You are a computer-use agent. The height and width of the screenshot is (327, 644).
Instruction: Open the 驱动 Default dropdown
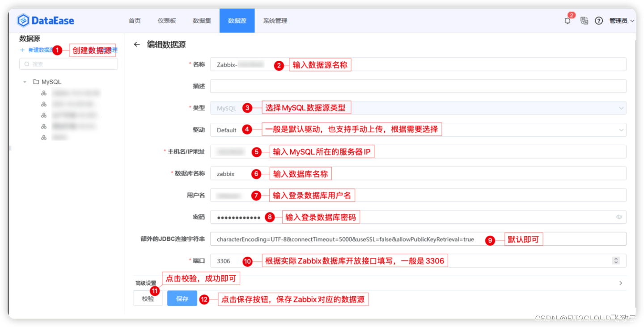tap(418, 130)
